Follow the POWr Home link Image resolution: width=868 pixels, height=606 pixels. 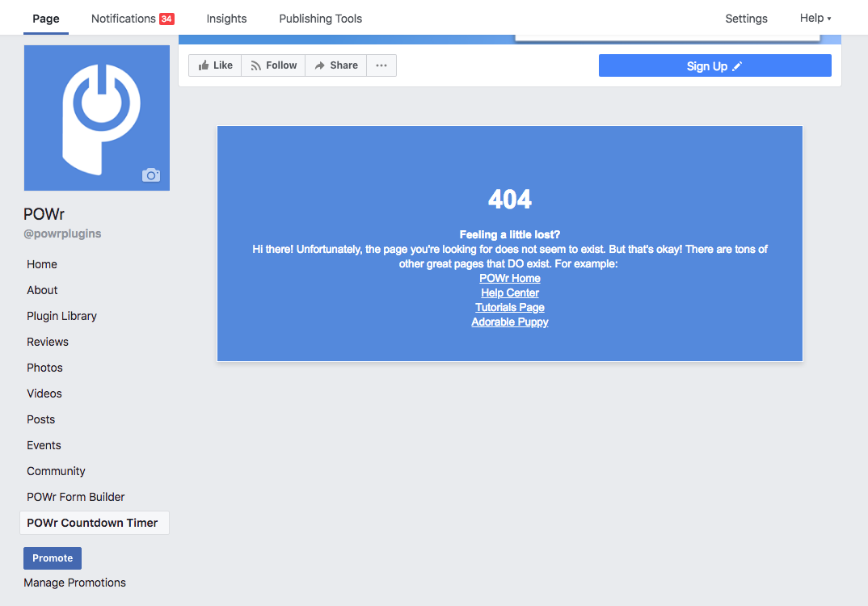click(x=510, y=279)
